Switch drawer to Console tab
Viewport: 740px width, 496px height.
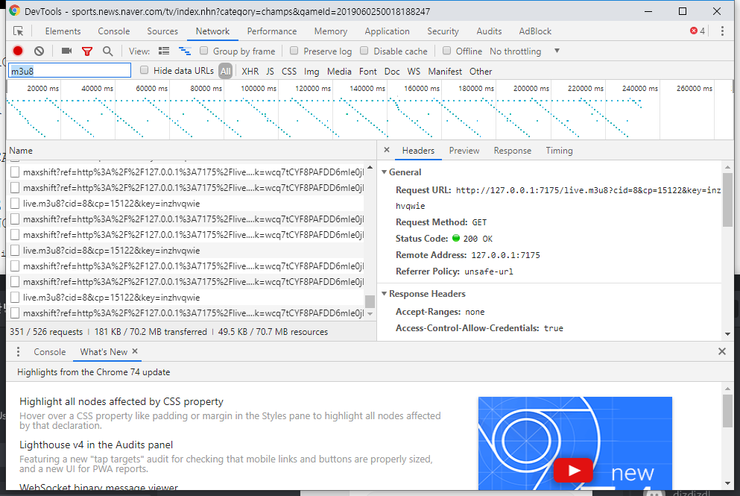50,352
